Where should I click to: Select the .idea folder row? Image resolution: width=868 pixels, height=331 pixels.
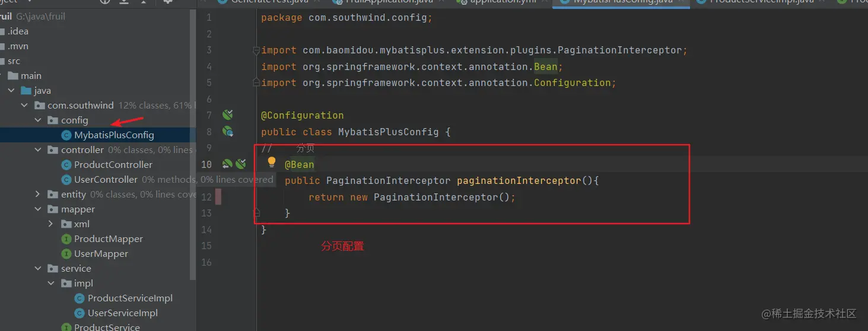pos(98,31)
